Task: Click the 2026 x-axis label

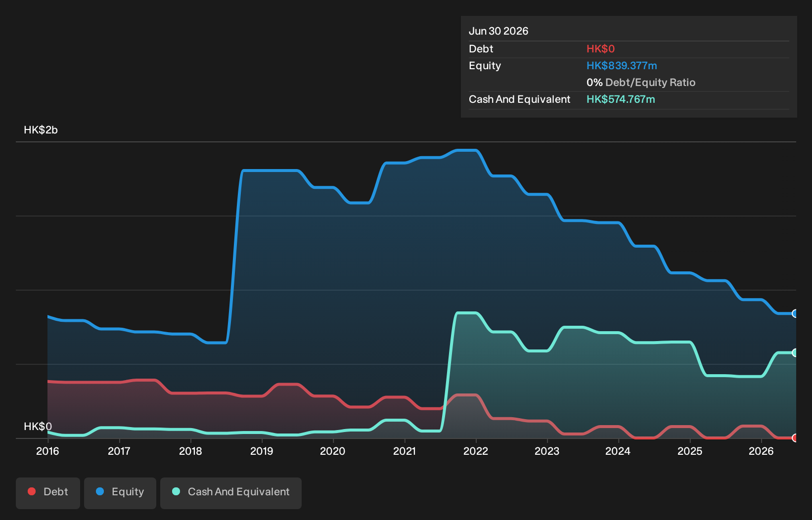Action: click(761, 451)
